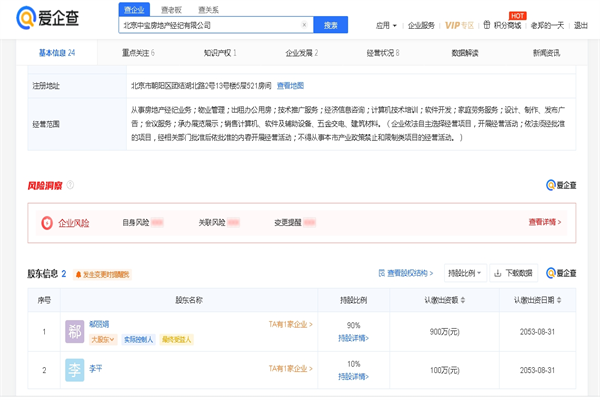Click the 100万(元) capital value

click(444, 370)
